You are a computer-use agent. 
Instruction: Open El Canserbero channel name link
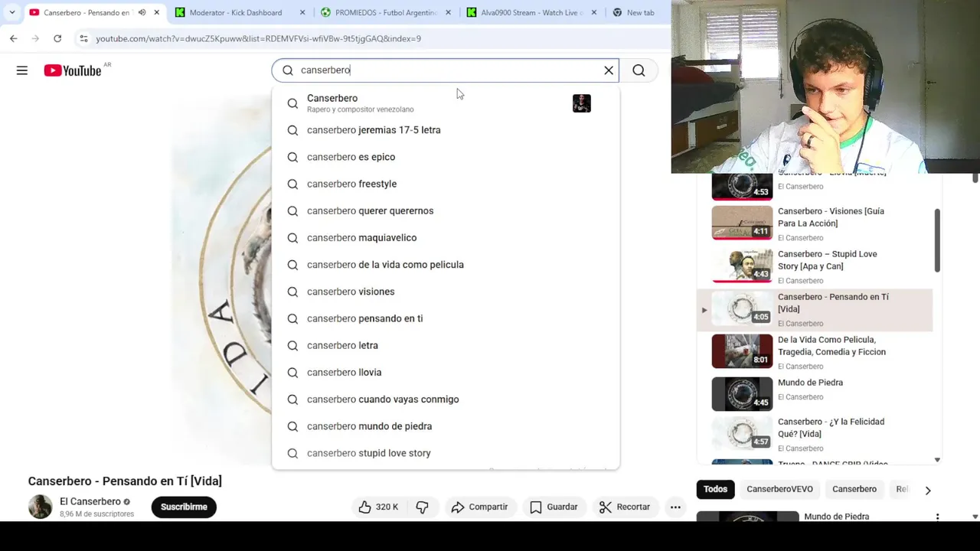(90, 502)
